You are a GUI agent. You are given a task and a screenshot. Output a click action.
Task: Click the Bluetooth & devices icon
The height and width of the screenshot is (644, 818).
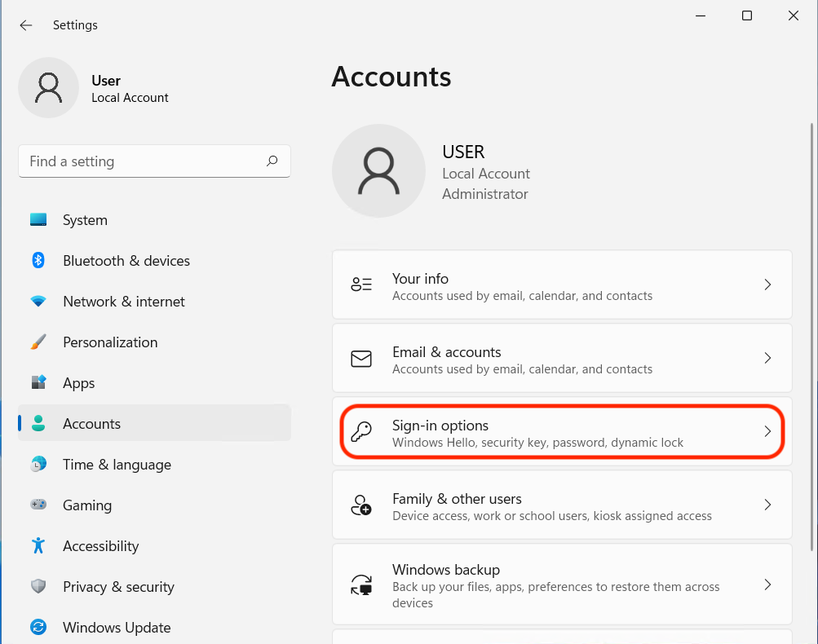tap(38, 261)
